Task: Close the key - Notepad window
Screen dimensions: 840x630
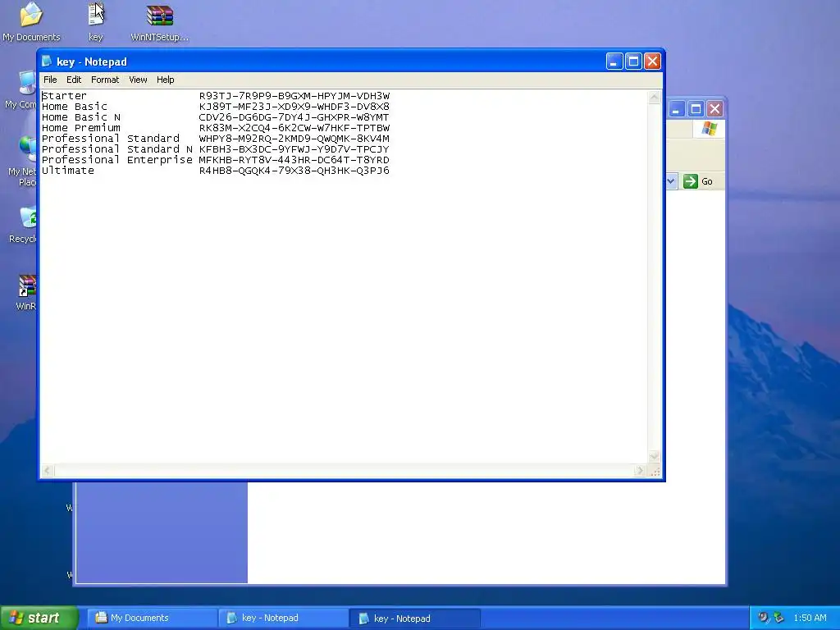Action: coord(652,62)
